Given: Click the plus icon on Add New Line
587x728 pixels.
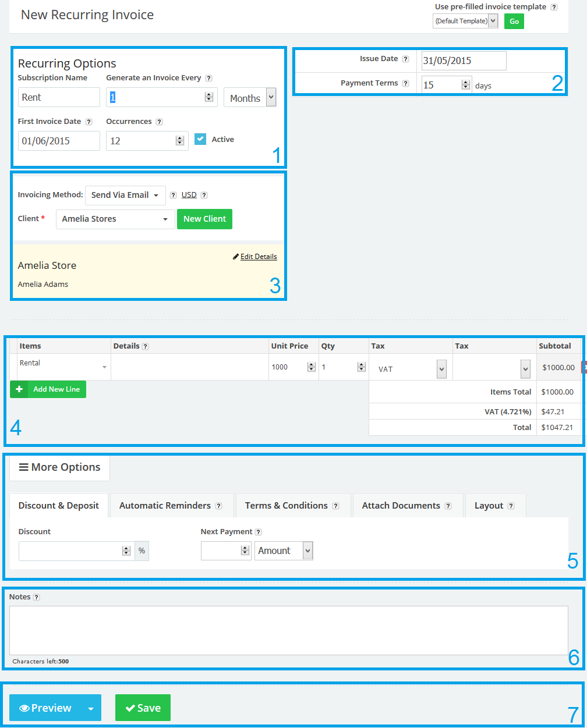Looking at the screenshot, I should (19, 389).
